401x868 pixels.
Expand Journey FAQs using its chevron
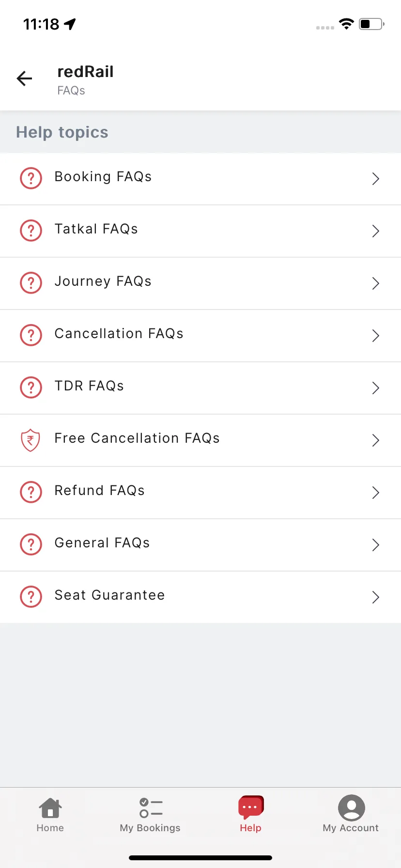375,283
